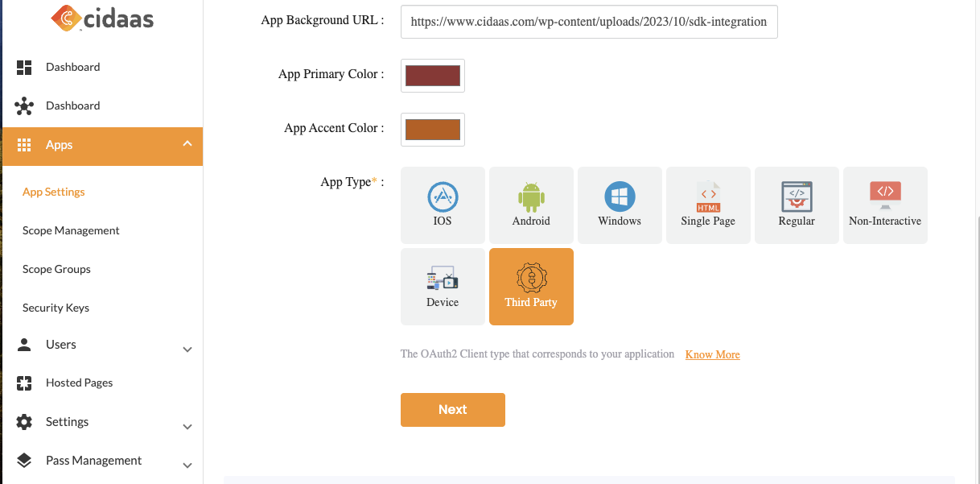Expand Pass Management menu
The width and height of the screenshot is (980, 484).
point(187,465)
